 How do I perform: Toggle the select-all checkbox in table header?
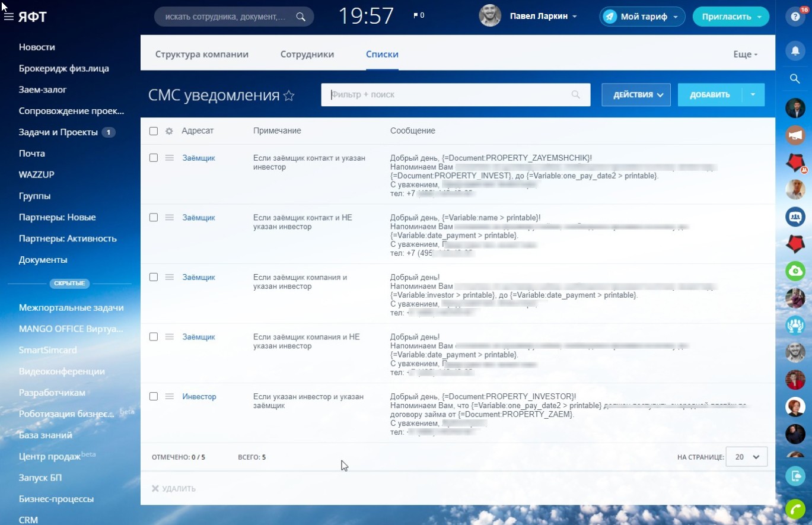point(154,131)
